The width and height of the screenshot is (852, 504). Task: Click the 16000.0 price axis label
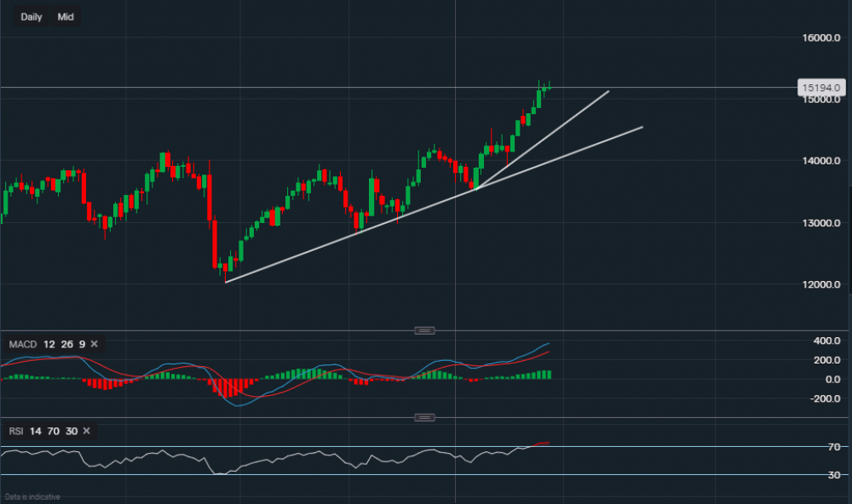pos(820,37)
